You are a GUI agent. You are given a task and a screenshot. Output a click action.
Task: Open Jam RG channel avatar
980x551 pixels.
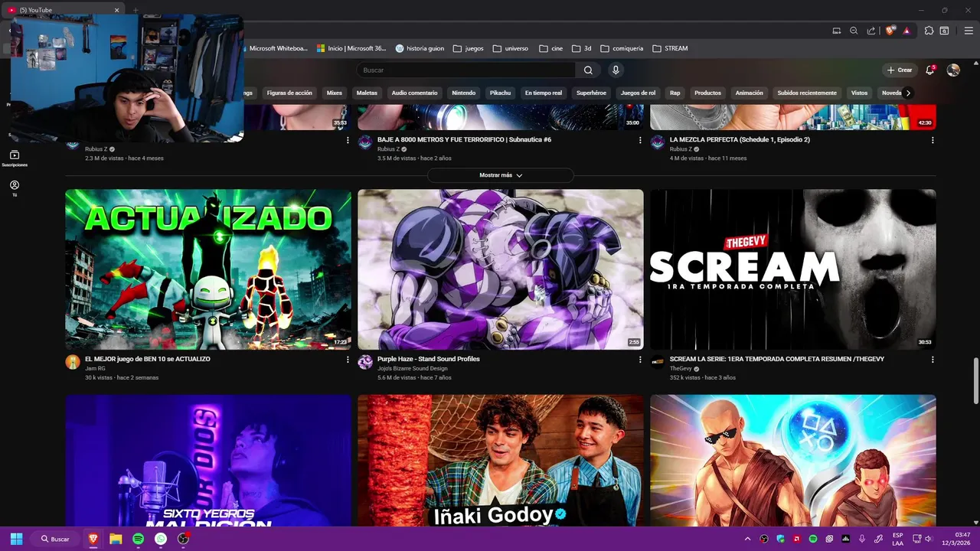click(73, 362)
